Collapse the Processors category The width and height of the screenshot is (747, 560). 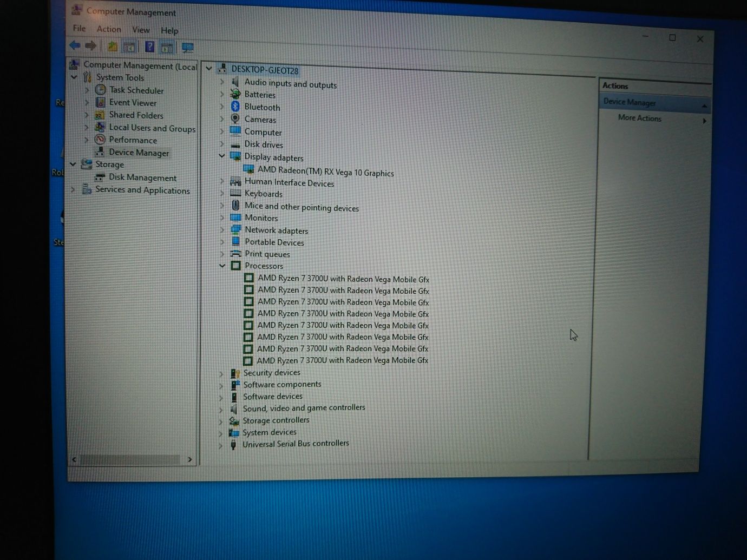click(222, 266)
